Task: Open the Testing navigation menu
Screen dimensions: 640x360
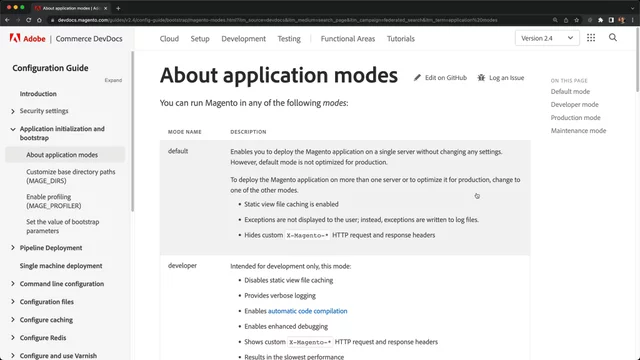Action: (289, 38)
